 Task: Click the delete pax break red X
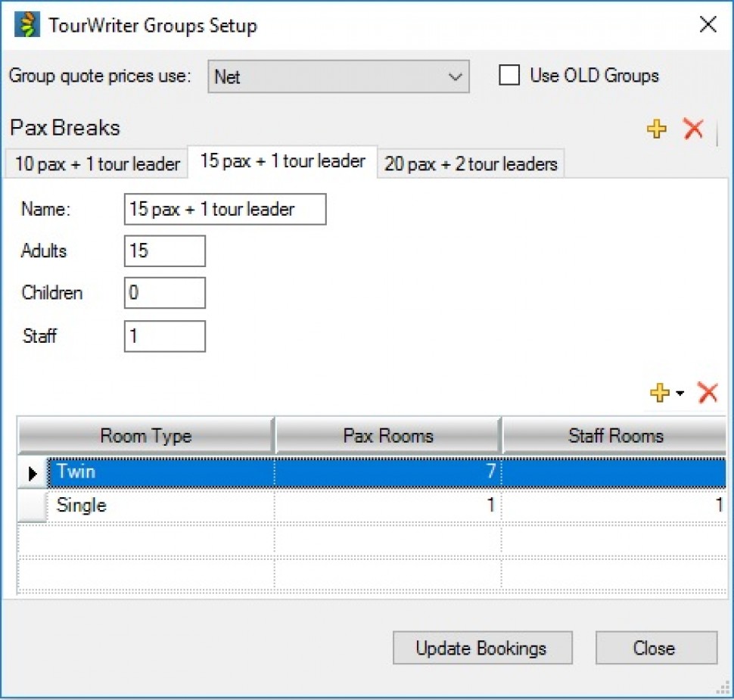point(693,129)
